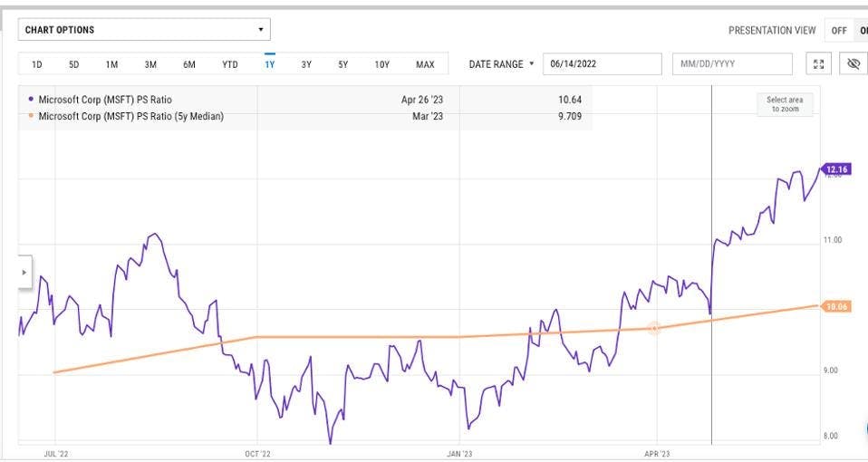Click the Microsoft Corp (MSFT) PS Ratio legend label
The image size is (868, 462).
[x=105, y=101]
